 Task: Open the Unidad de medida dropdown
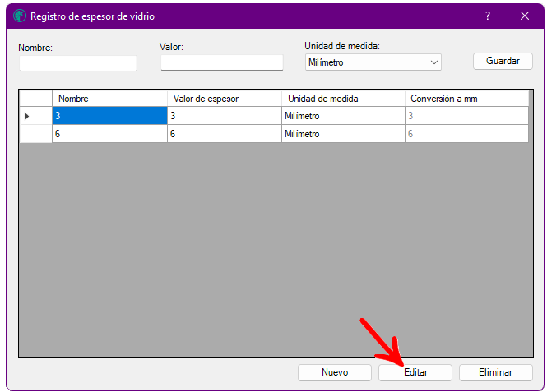tap(373, 62)
